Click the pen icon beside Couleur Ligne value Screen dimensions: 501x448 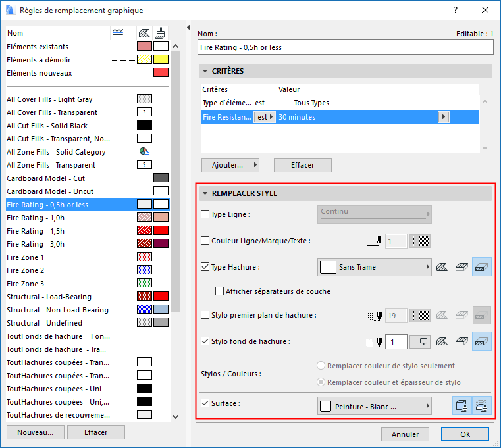pyautogui.click(x=375, y=241)
